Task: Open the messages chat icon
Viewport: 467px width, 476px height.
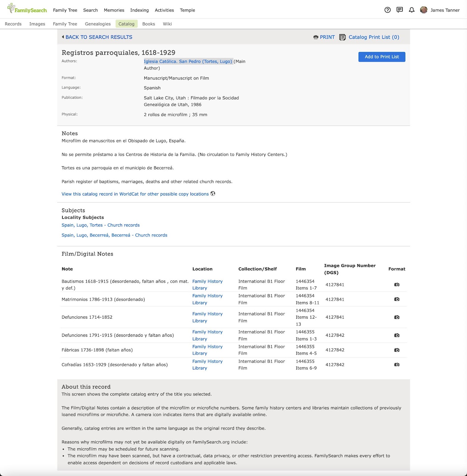Action: 400,10
